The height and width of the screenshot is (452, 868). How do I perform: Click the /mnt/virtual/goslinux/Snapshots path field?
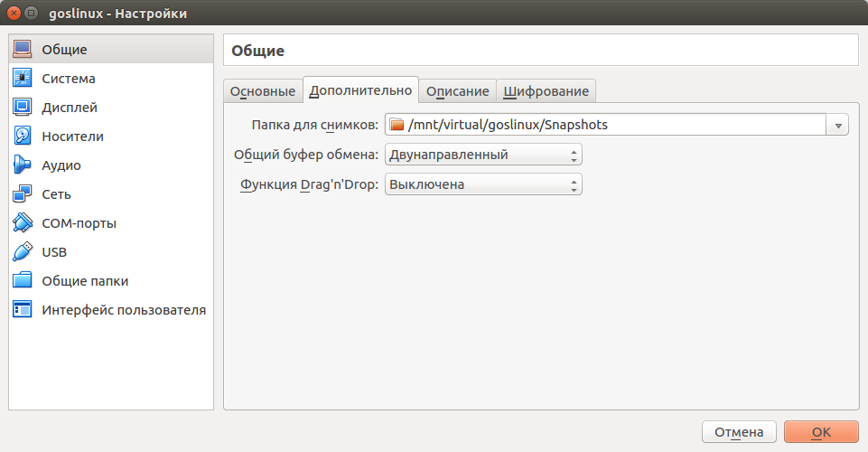[x=605, y=125]
